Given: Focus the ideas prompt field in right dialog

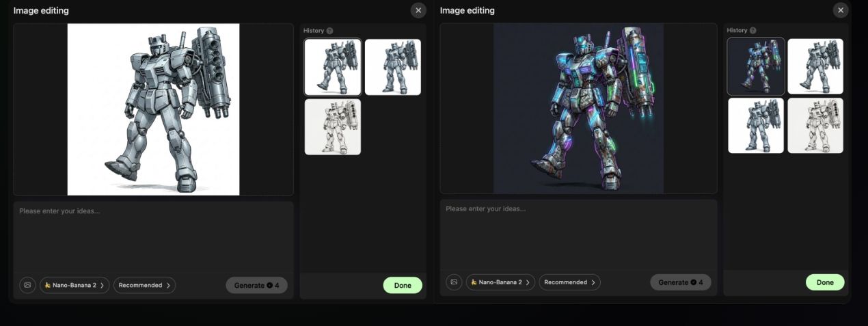Looking at the screenshot, I should click(578, 234).
